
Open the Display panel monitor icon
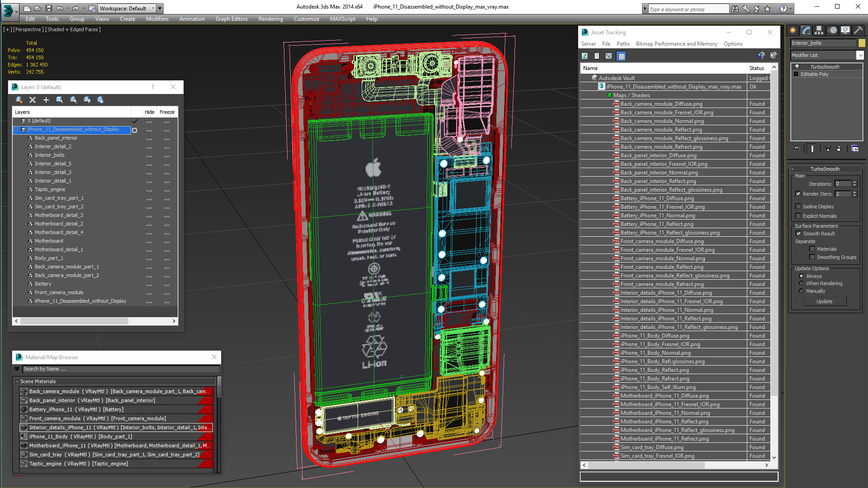(845, 30)
